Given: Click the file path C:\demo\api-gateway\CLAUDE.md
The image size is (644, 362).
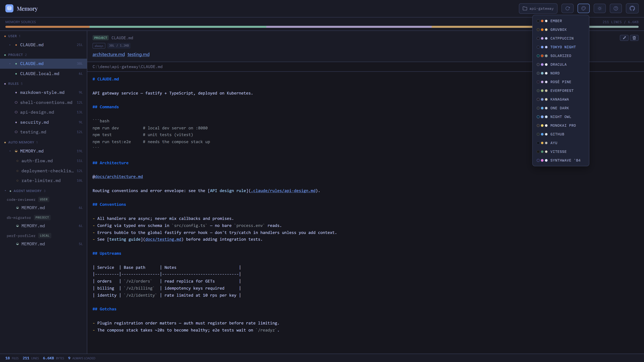Looking at the screenshot, I should 127,67.
